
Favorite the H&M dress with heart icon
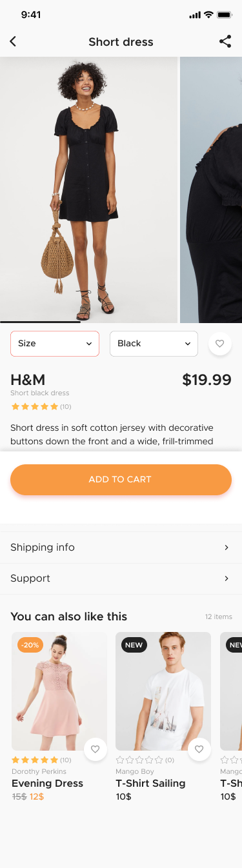220,344
